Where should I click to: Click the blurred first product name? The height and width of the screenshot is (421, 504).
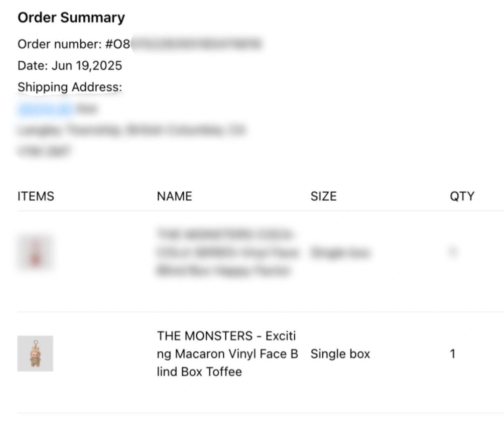coord(227,252)
